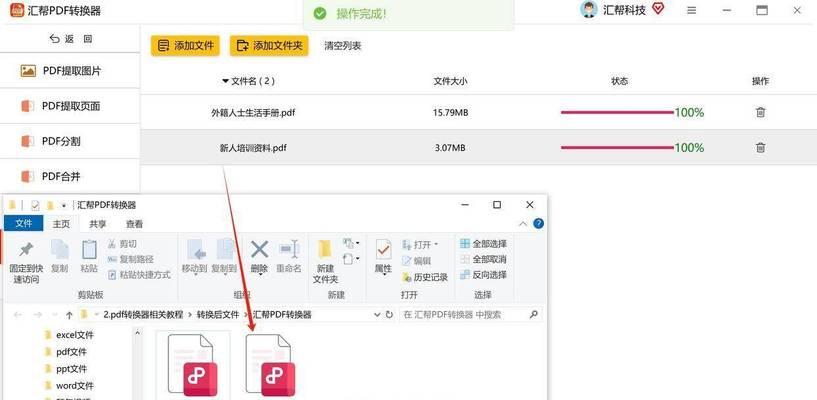Click the PDF提取图片 picture icon
The image size is (817, 400).
click(x=28, y=71)
